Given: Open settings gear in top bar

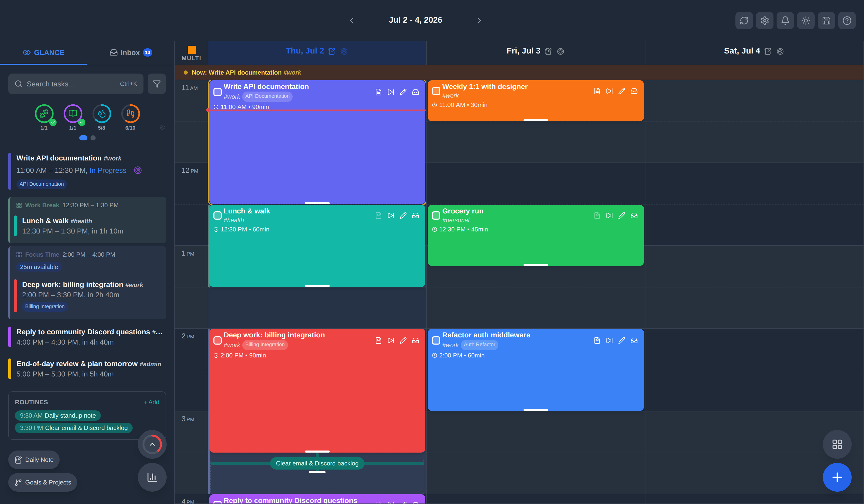Looking at the screenshot, I should point(764,21).
